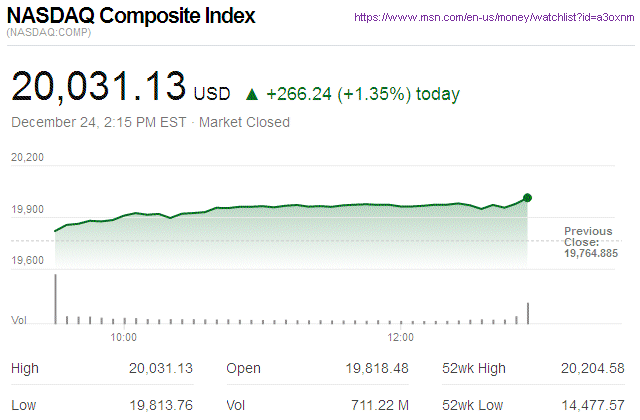Click the NASDAQ Composite Index title
This screenshot has height=420, width=640.
click(x=131, y=17)
